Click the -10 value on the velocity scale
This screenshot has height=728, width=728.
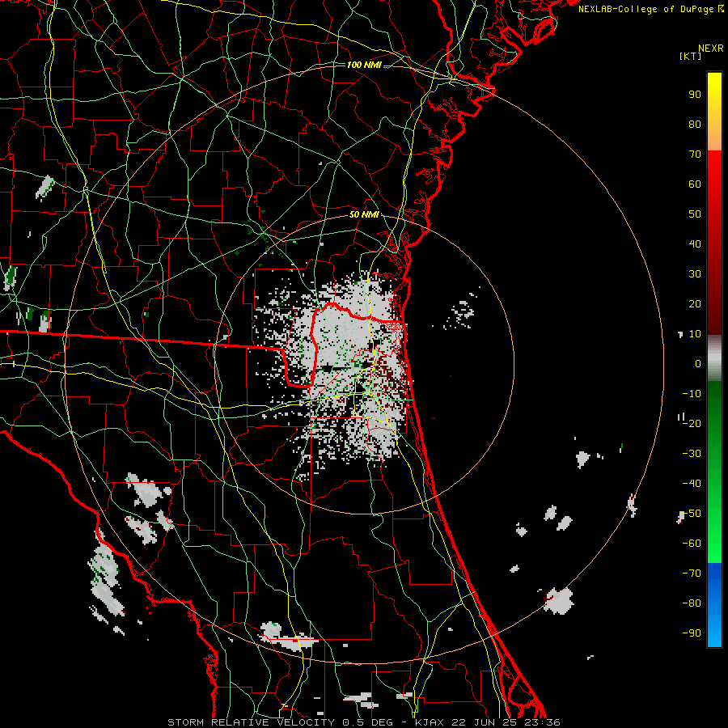(x=692, y=394)
